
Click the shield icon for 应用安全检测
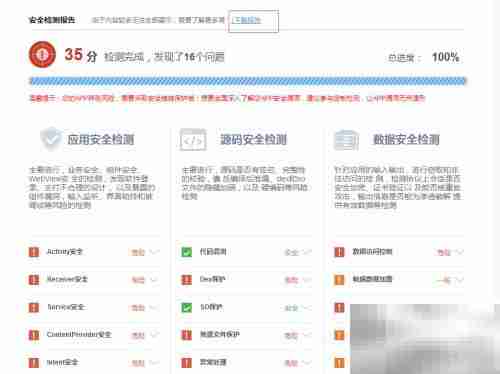pos(51,138)
